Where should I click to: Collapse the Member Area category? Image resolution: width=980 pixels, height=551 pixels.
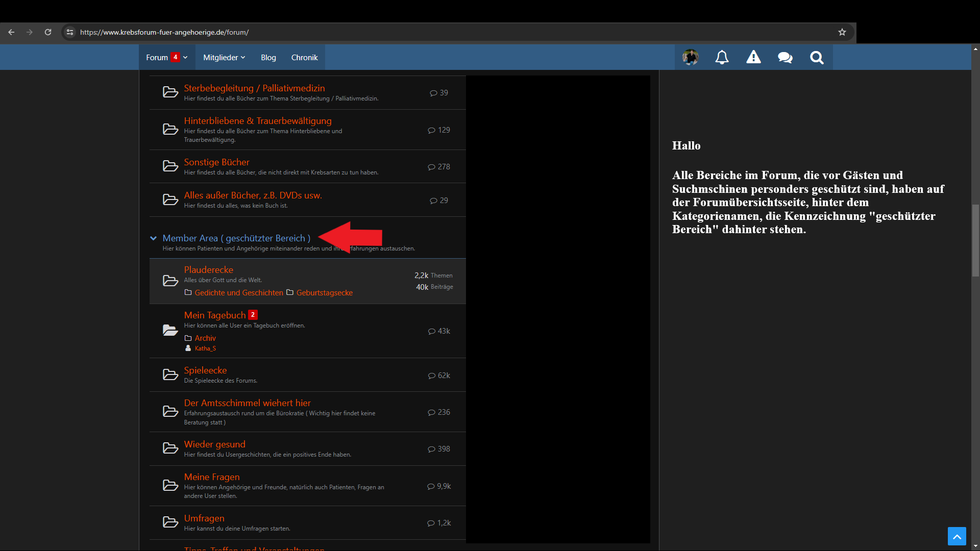click(x=153, y=238)
